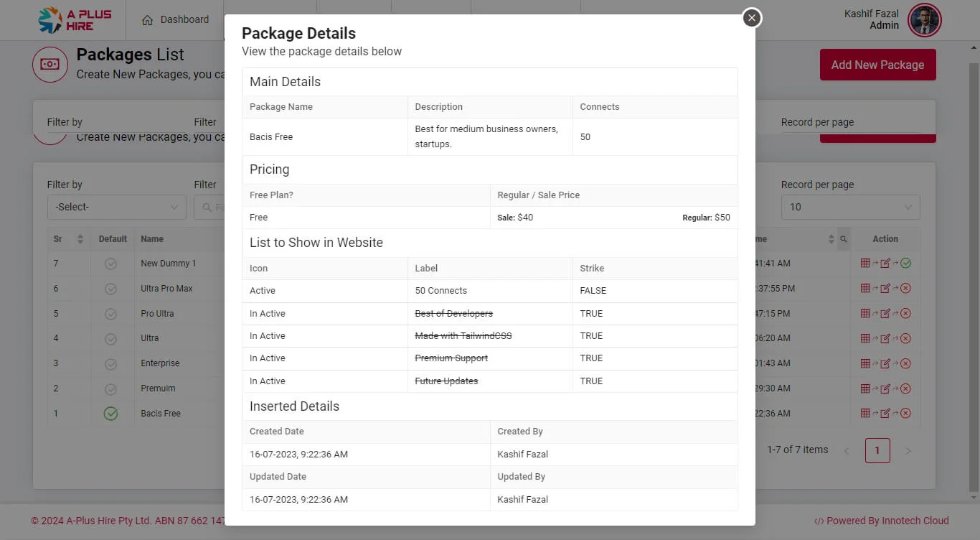Open the Dashboard menu item
980x540 pixels.
point(176,20)
